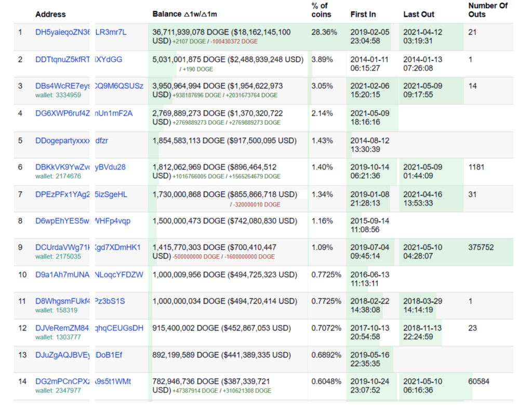The height and width of the screenshot is (405, 532).
Task: Select the 1,730,000,868 DOGE balance
Action: tap(189, 194)
